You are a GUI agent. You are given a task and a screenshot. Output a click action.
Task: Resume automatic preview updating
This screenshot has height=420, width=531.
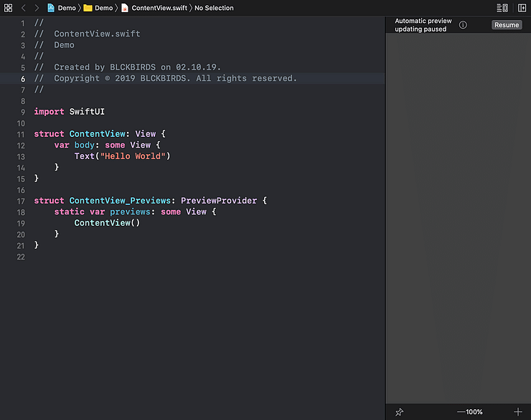(x=506, y=25)
